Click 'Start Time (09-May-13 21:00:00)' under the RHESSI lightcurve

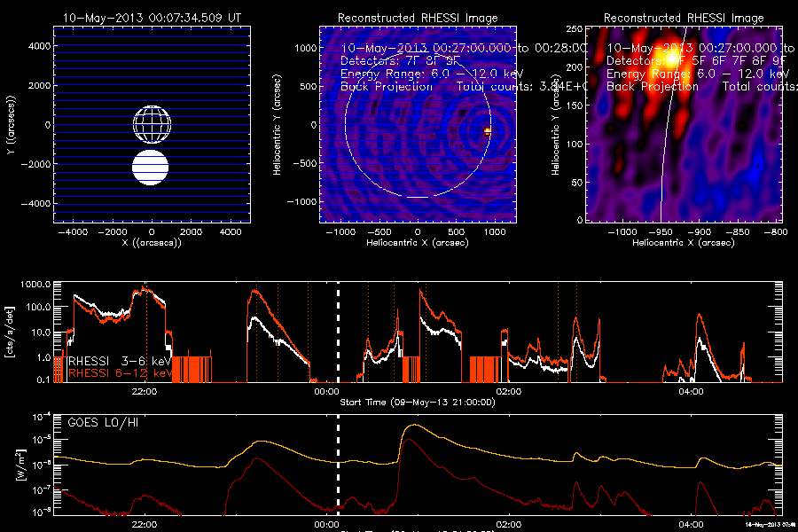[418, 403]
